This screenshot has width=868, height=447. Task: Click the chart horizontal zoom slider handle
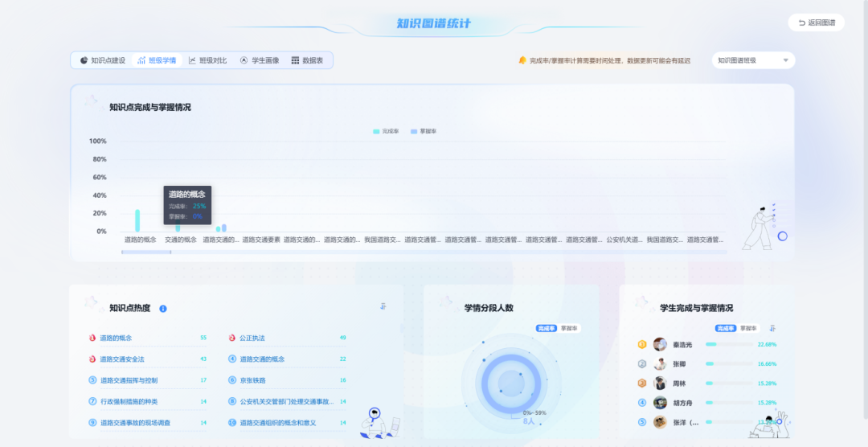click(x=146, y=252)
